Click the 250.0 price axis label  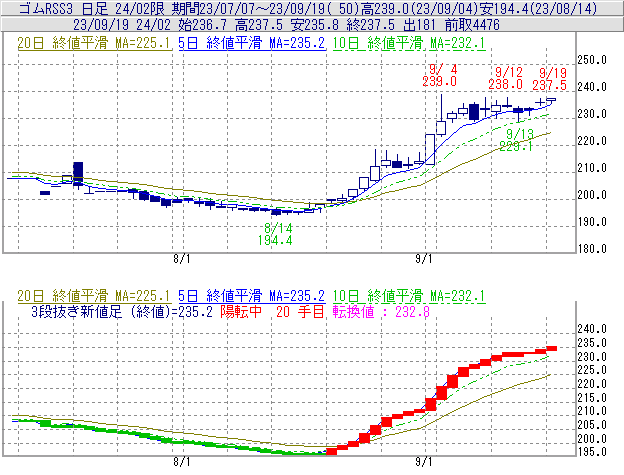[592, 60]
